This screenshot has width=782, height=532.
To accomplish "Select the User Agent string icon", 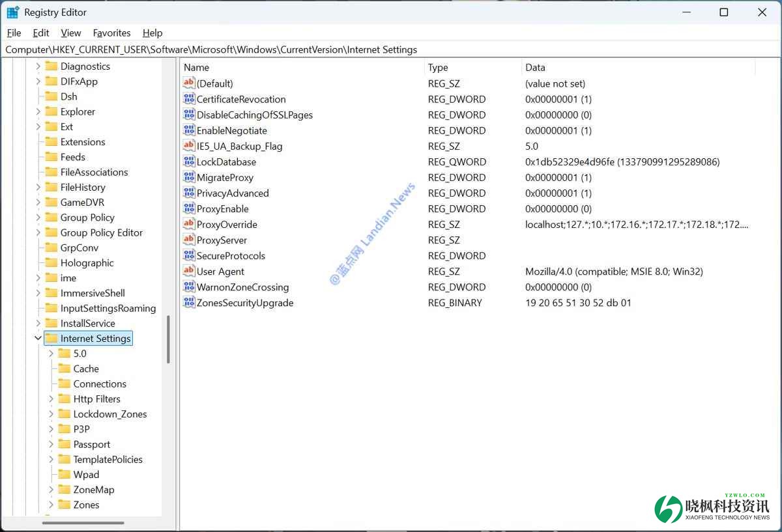I will point(189,271).
